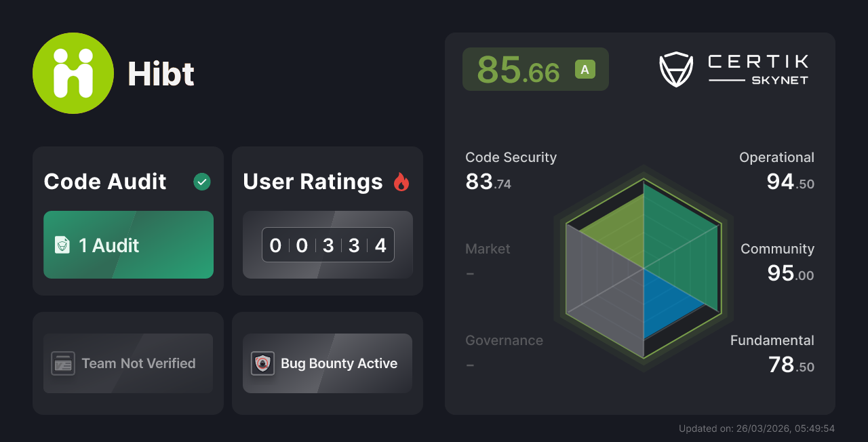Open the CertiK Skynet link
Image resolution: width=868 pixels, height=442 pixels.
732,68
